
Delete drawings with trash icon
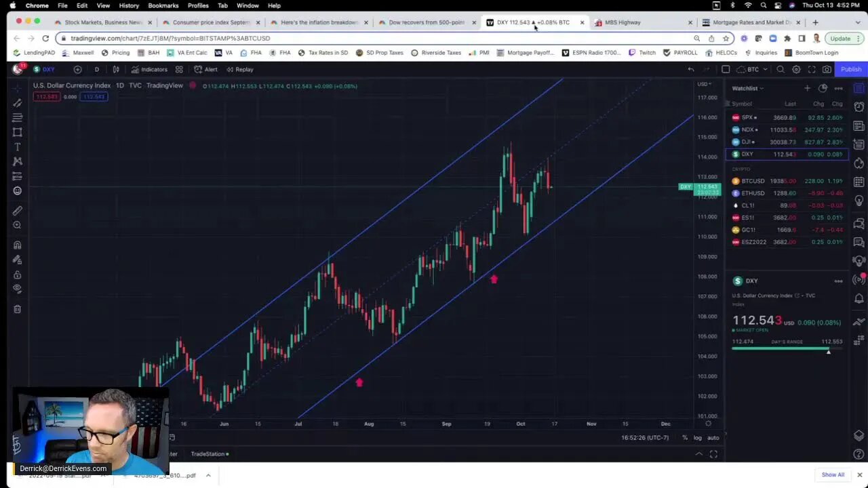pyautogui.click(x=18, y=309)
